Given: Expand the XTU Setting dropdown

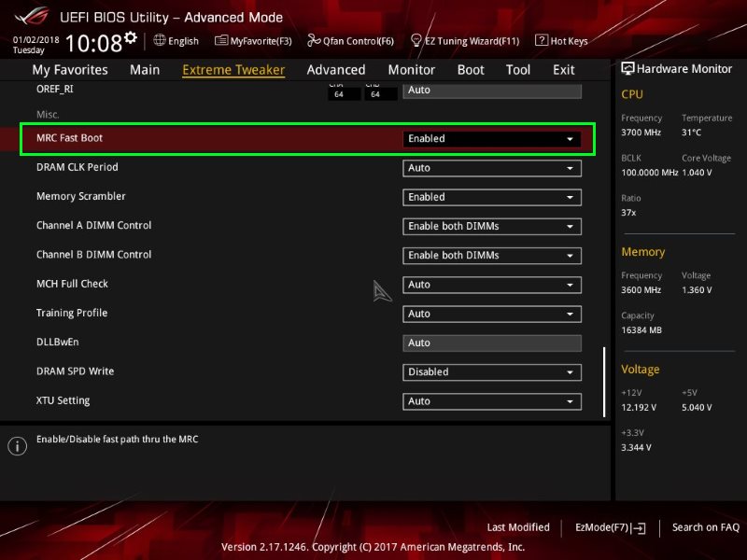Looking at the screenshot, I should coord(492,401).
